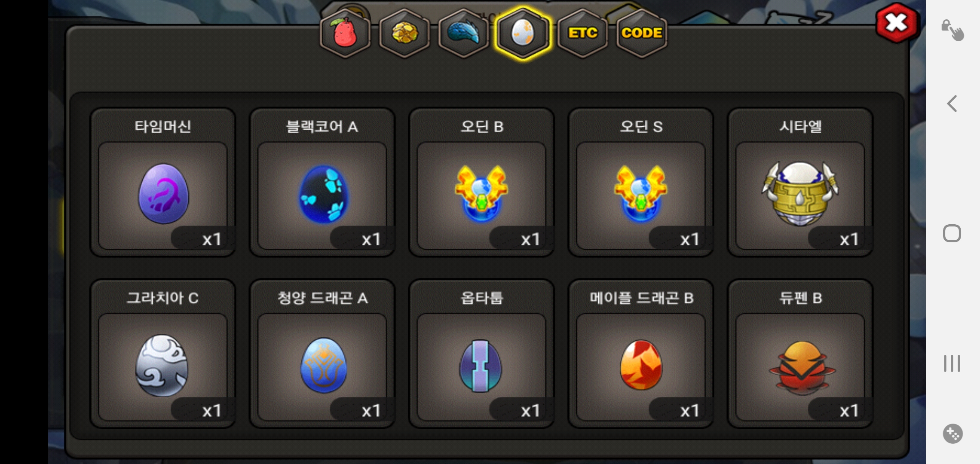Select the 메이플 드래곤 B egg
Image resolution: width=980 pixels, height=464 pixels.
tap(641, 354)
